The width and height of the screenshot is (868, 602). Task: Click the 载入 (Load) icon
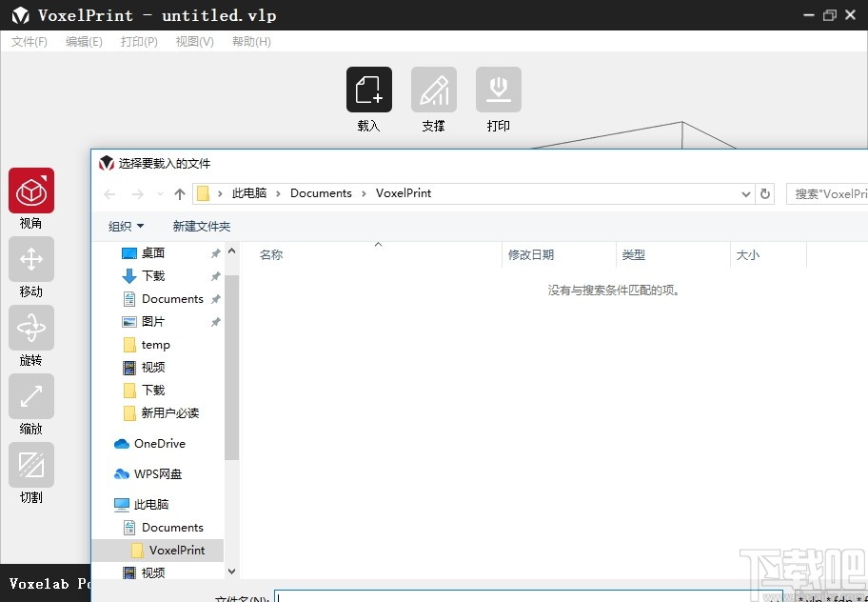(x=368, y=90)
